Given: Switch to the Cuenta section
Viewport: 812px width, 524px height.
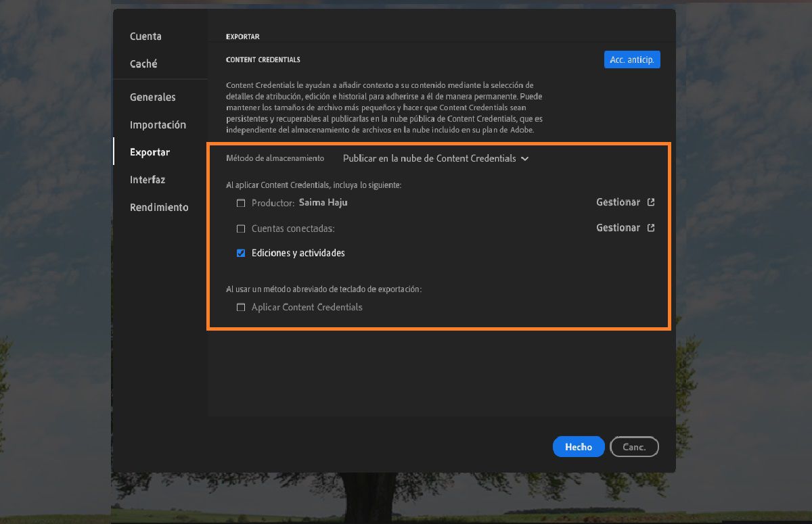Looking at the screenshot, I should [145, 36].
